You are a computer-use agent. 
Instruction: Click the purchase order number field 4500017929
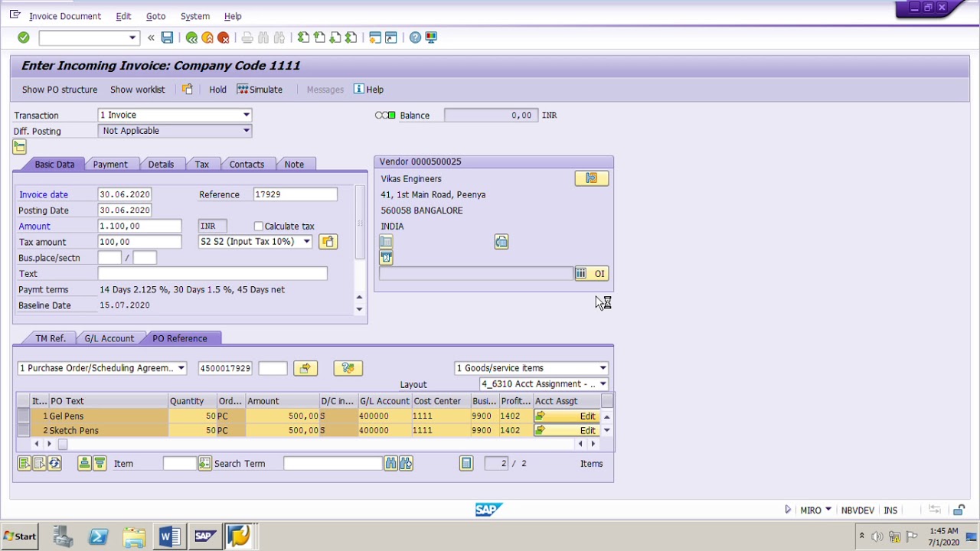(x=225, y=368)
